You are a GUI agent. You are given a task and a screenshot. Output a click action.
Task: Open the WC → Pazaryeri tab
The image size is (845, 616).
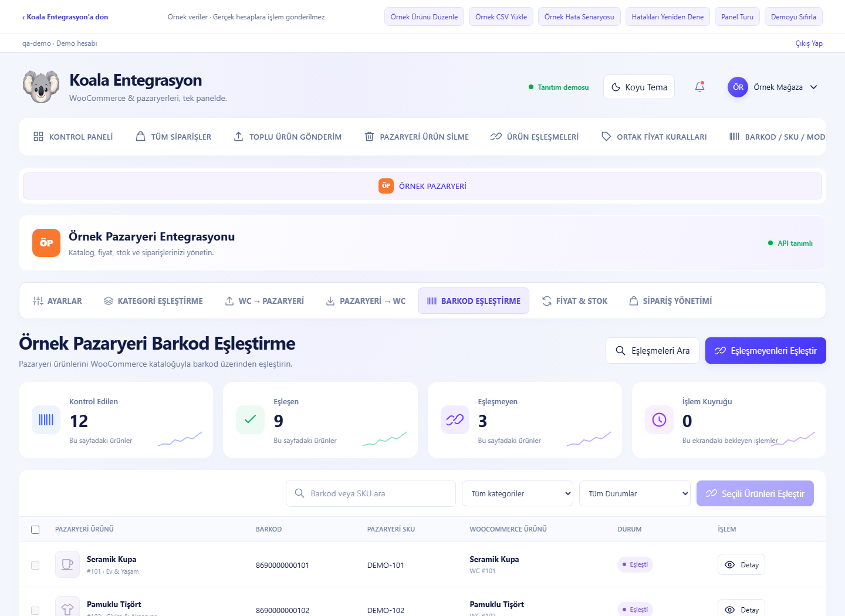pos(265,301)
